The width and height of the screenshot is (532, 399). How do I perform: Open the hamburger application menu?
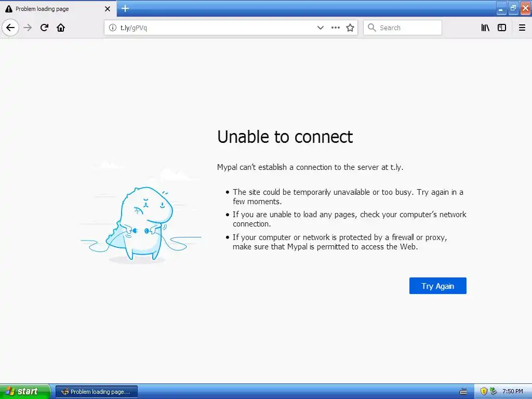click(522, 28)
